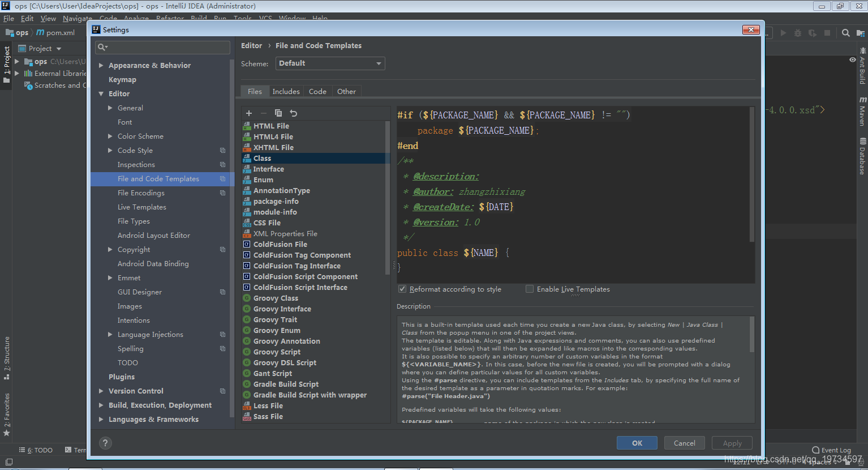Expand the General settings node
This screenshot has height=470, width=868.
pos(110,108)
